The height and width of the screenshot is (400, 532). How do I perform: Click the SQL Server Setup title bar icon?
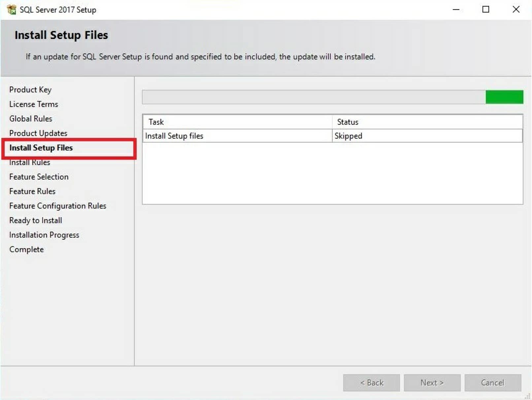point(11,10)
